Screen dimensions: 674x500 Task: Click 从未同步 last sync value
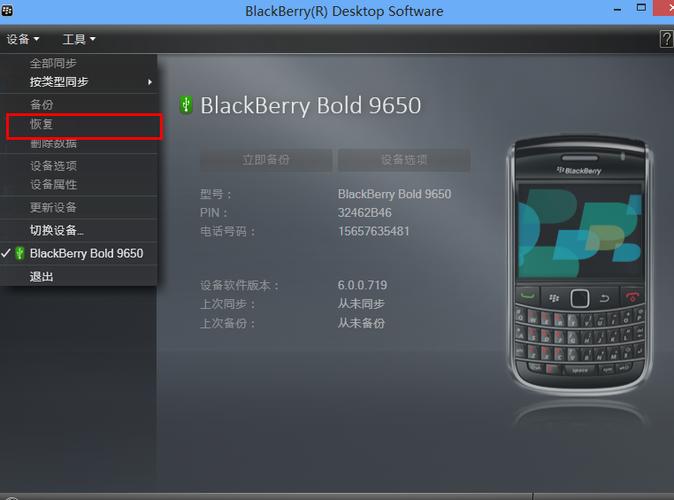361,304
